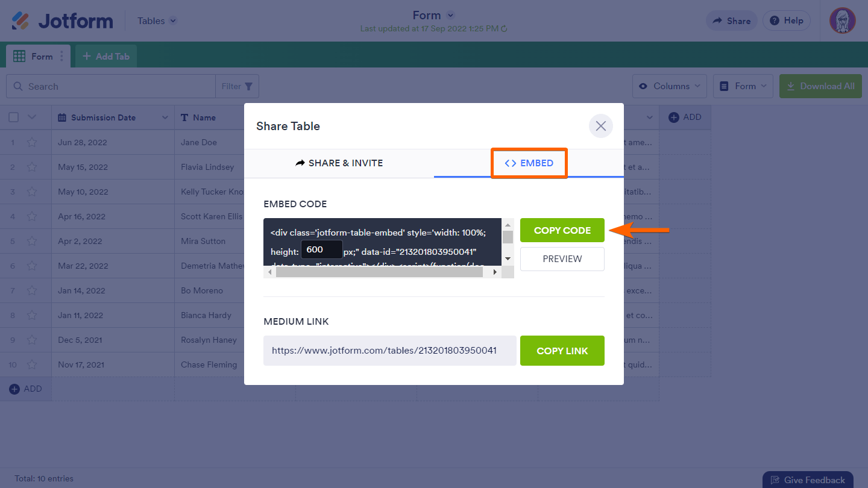The width and height of the screenshot is (868, 488).
Task: Click the Copy Link button
Action: pos(562,351)
